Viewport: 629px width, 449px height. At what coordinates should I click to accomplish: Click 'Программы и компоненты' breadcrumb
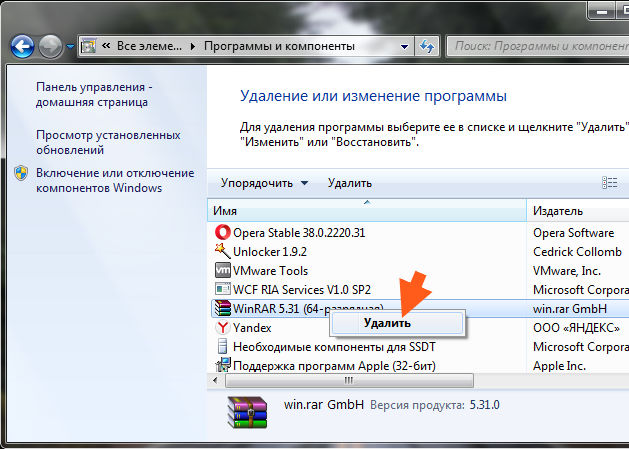click(279, 46)
